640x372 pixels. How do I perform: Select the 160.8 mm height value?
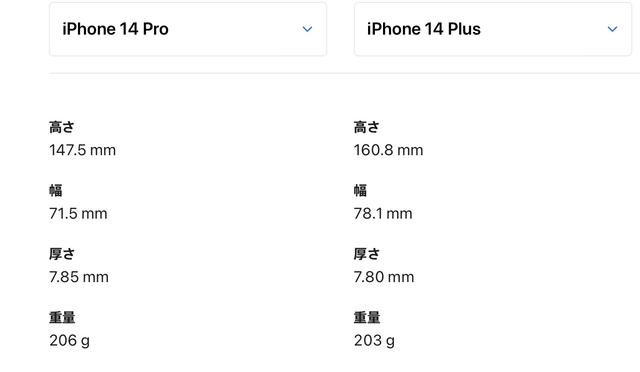(389, 150)
